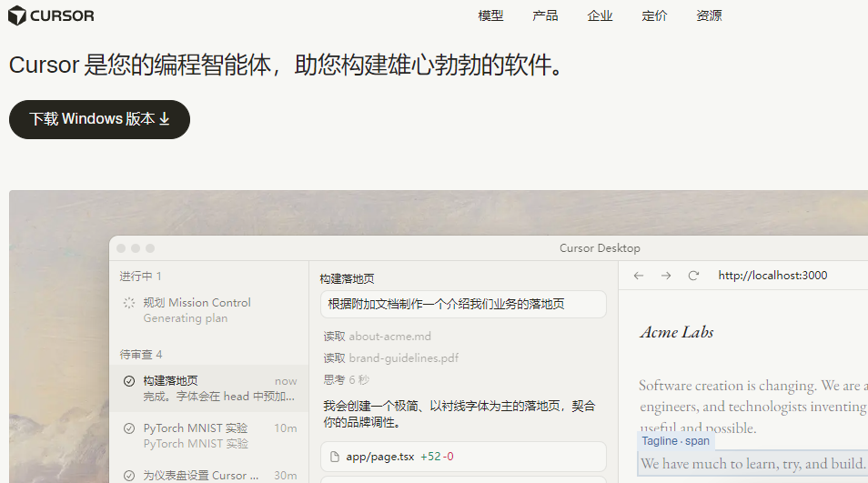Click the browser forward arrow in Cursor Desktop
The image size is (868, 483).
pos(666,276)
